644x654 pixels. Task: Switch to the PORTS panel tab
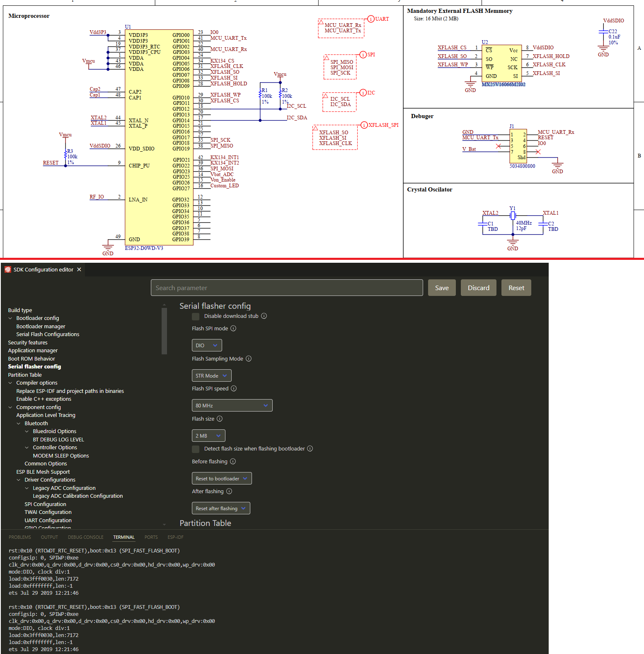pyautogui.click(x=151, y=537)
